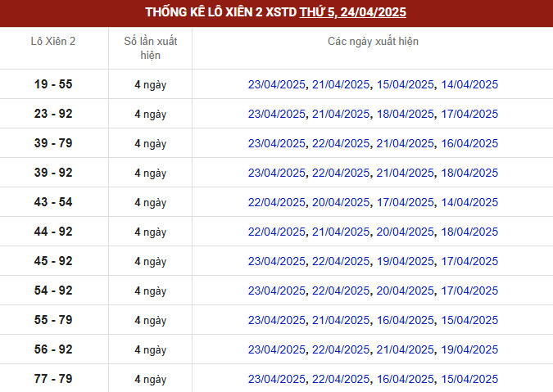Image resolution: width=553 pixels, height=392 pixels.
Task: Click 15/04/2025 date in the 77 - 79 row
Action: 469,379
